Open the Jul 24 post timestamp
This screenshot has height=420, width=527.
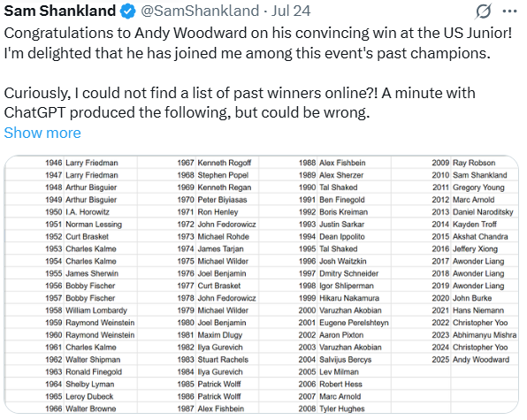point(291,11)
